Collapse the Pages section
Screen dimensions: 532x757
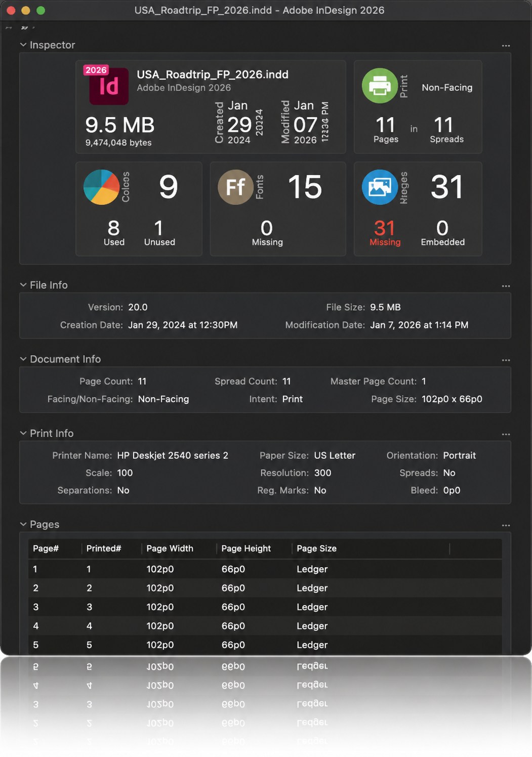tap(23, 524)
